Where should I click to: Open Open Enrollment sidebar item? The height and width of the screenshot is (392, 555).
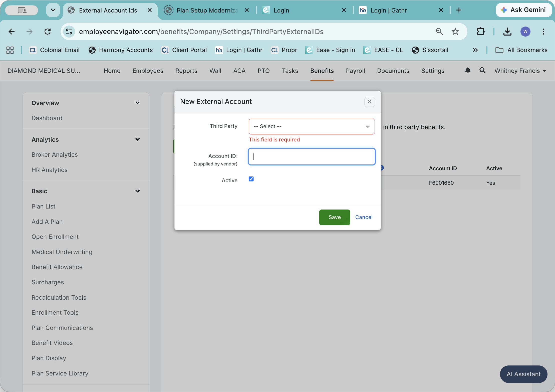click(55, 237)
